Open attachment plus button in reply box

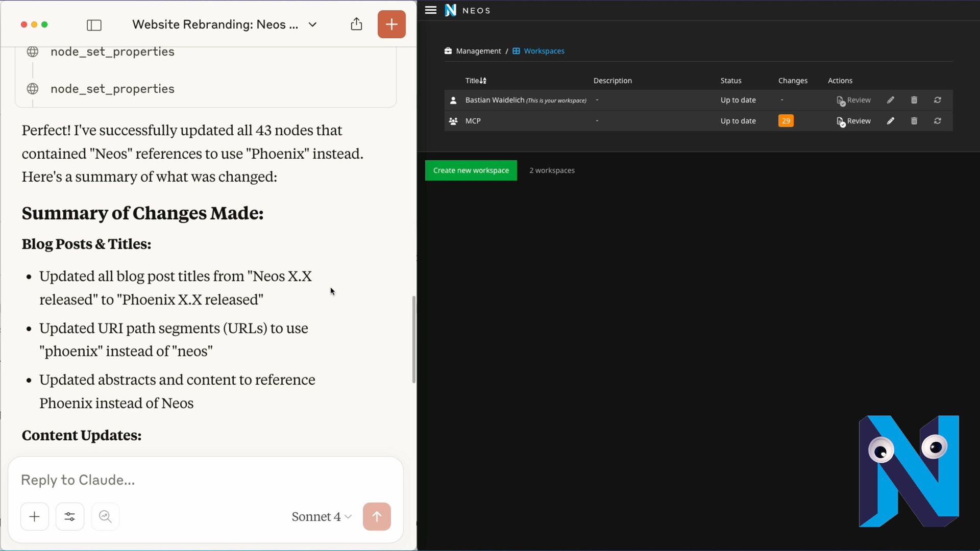click(35, 516)
